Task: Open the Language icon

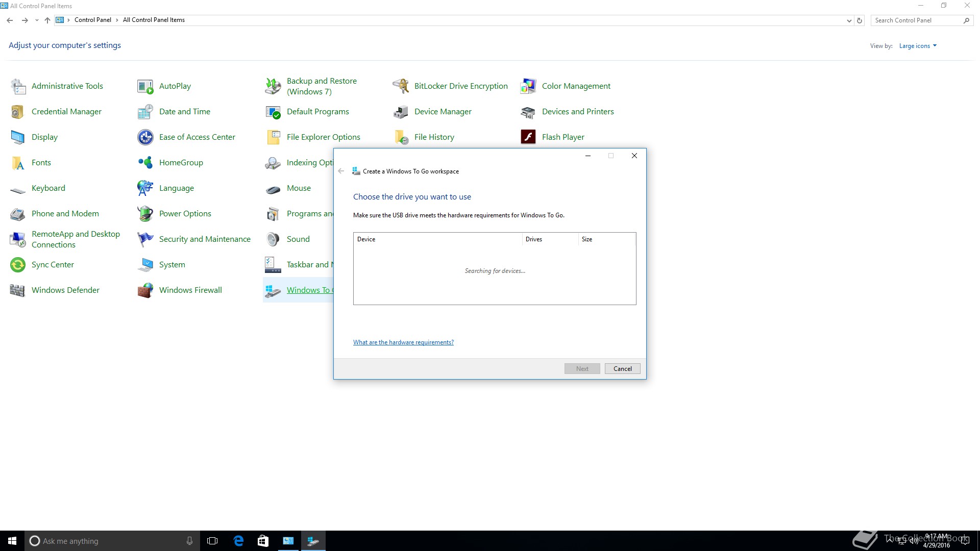Action: 145,188
